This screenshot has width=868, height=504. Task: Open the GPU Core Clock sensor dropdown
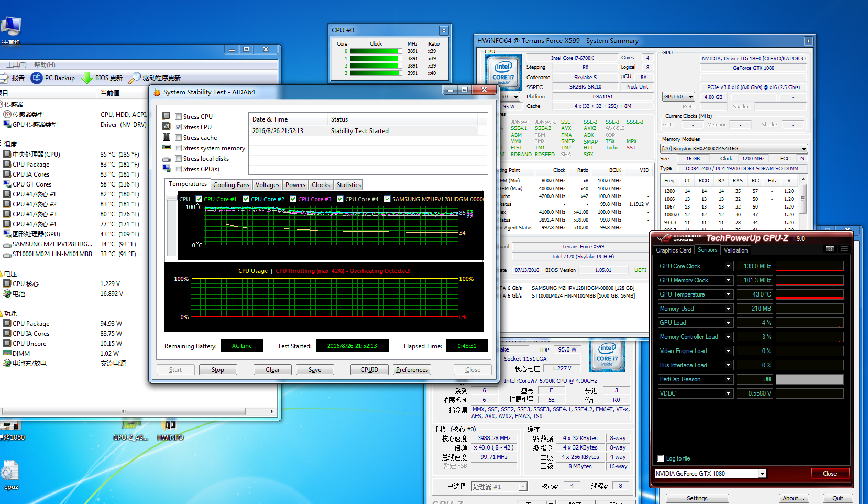click(x=728, y=266)
